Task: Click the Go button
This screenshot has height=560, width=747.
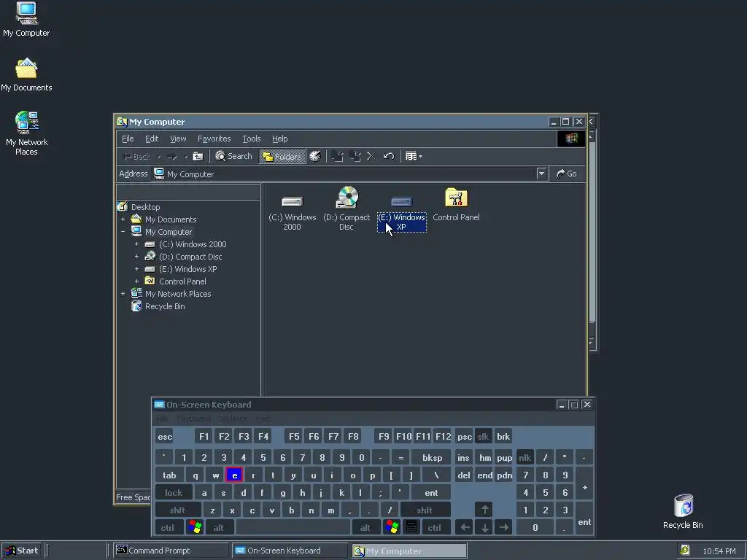Action: coord(566,174)
